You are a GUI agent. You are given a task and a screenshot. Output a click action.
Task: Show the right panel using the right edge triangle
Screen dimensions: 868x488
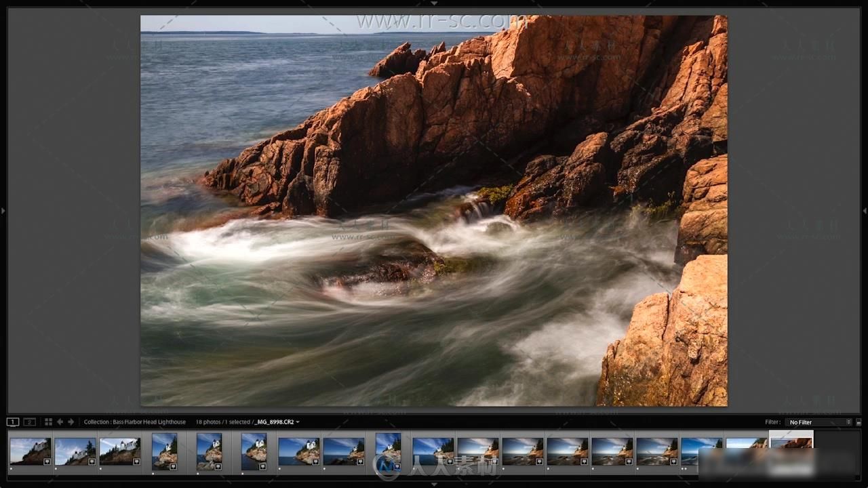(x=865, y=211)
